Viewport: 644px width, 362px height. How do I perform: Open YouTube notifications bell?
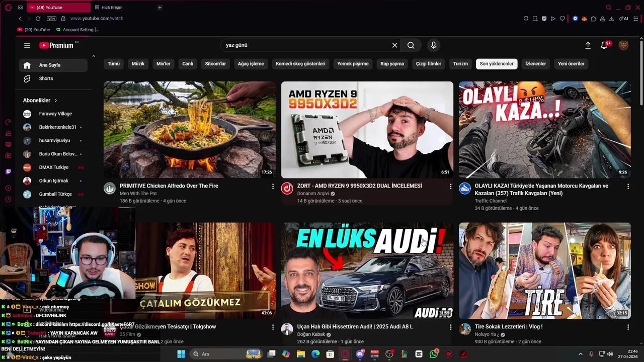[604, 45]
